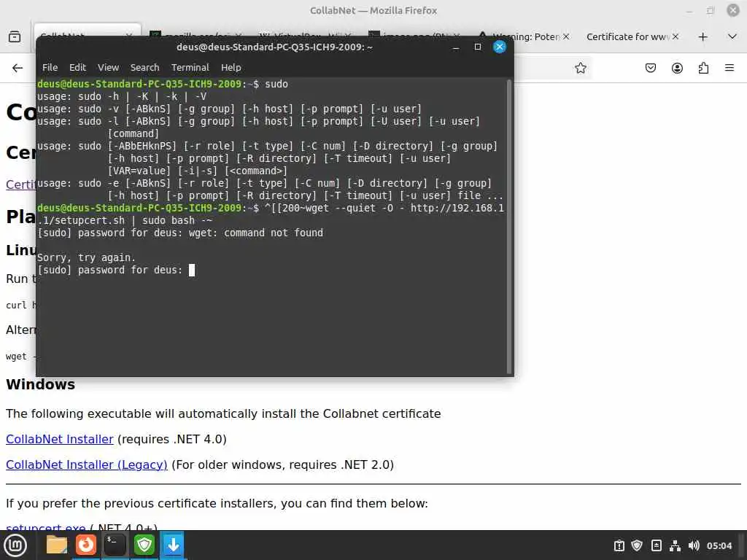Open the setupcert.exe link
747x560 pixels.
46,526
